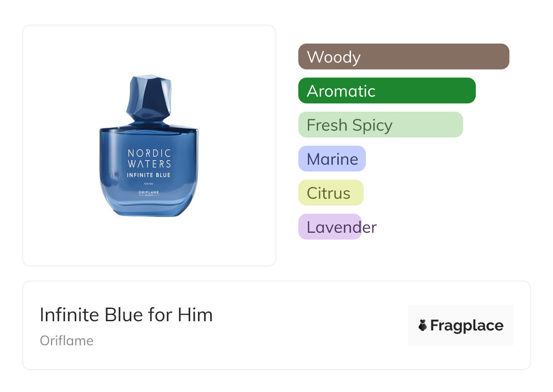Click the faceted blue bottle cap
The height and width of the screenshot is (392, 553).
pos(149,98)
